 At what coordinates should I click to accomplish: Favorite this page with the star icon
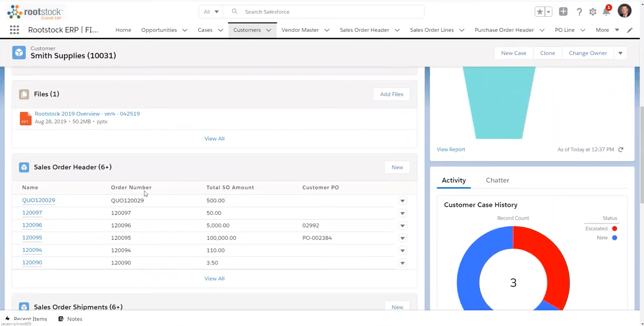(539, 11)
